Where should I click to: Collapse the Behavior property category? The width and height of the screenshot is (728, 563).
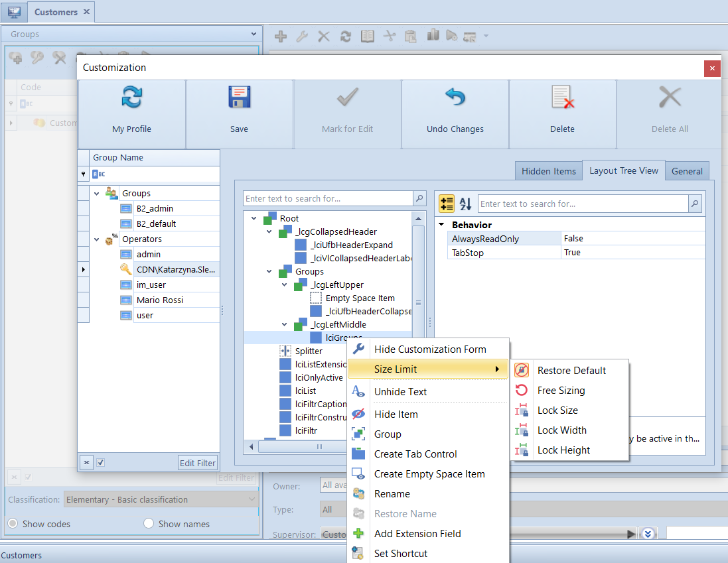pyautogui.click(x=441, y=224)
